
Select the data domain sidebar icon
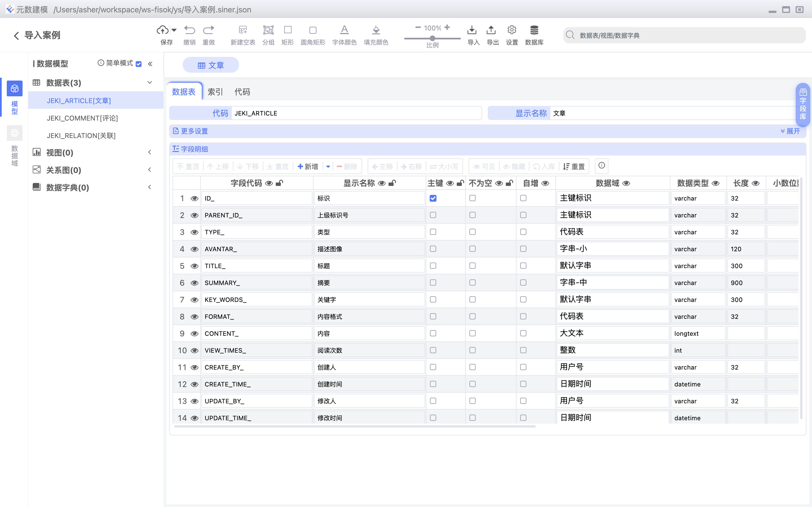pyautogui.click(x=14, y=133)
